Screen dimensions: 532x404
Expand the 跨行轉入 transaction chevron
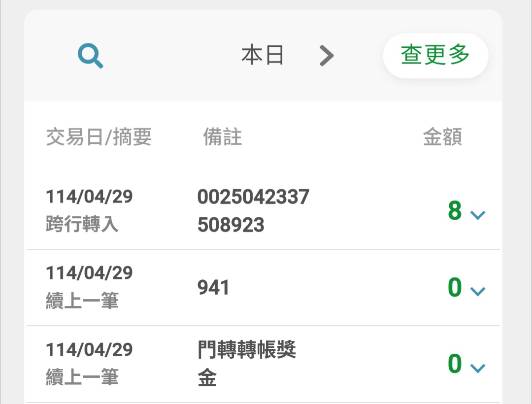tap(478, 215)
